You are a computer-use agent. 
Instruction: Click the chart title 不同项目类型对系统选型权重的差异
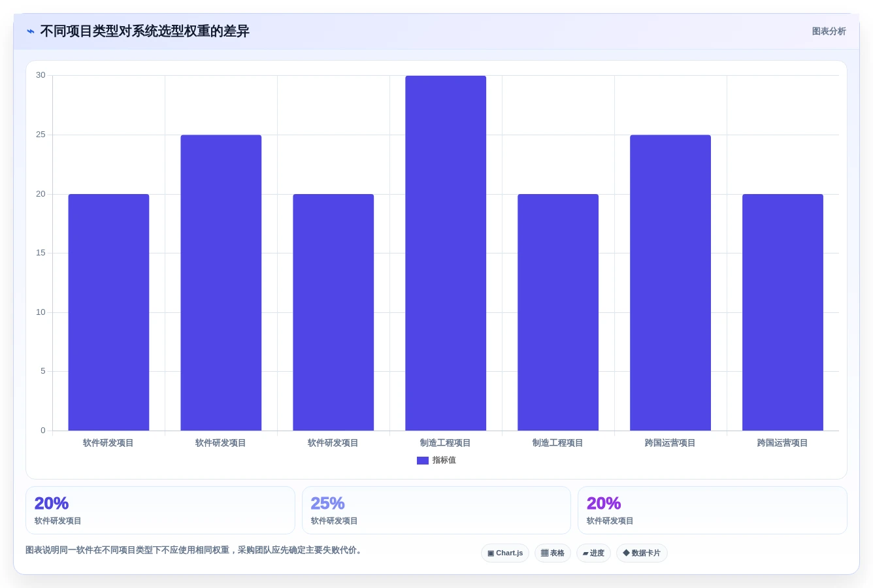[144, 31]
